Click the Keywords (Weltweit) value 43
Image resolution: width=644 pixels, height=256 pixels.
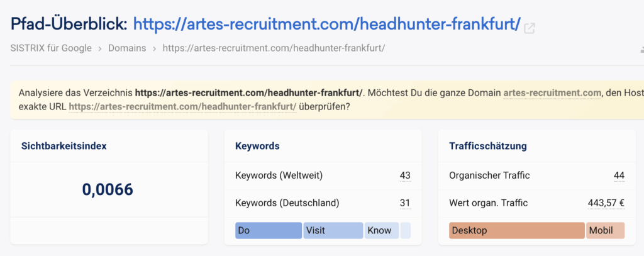(405, 176)
